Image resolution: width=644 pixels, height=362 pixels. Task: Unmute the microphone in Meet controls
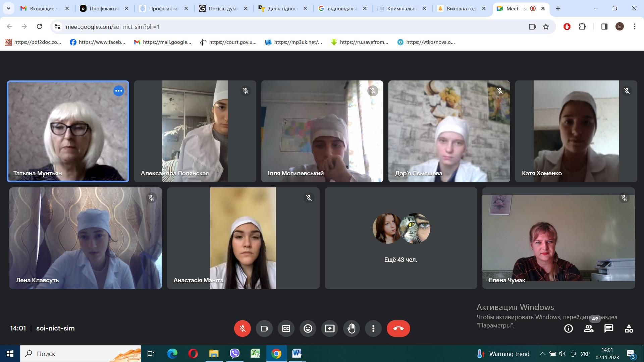pos(242,328)
